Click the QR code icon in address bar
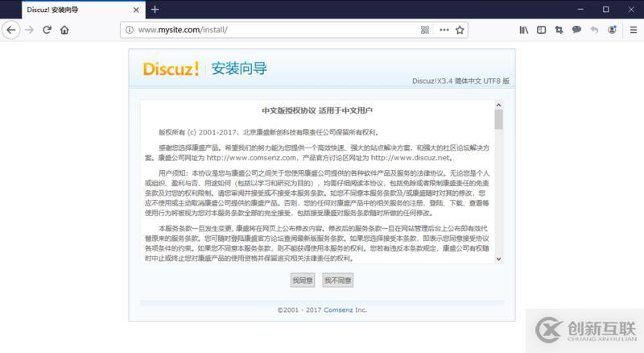The image size is (644, 353). [425, 30]
